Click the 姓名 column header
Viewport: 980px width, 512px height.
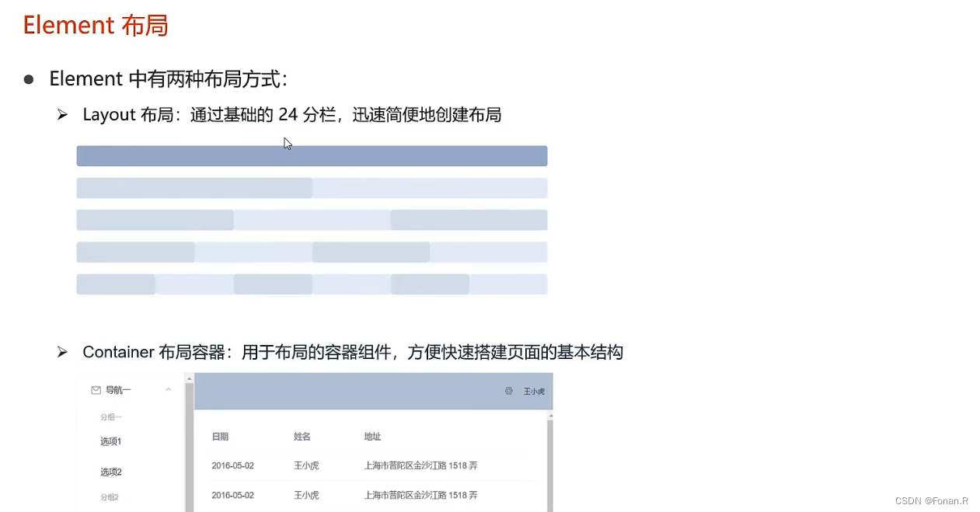(x=302, y=437)
